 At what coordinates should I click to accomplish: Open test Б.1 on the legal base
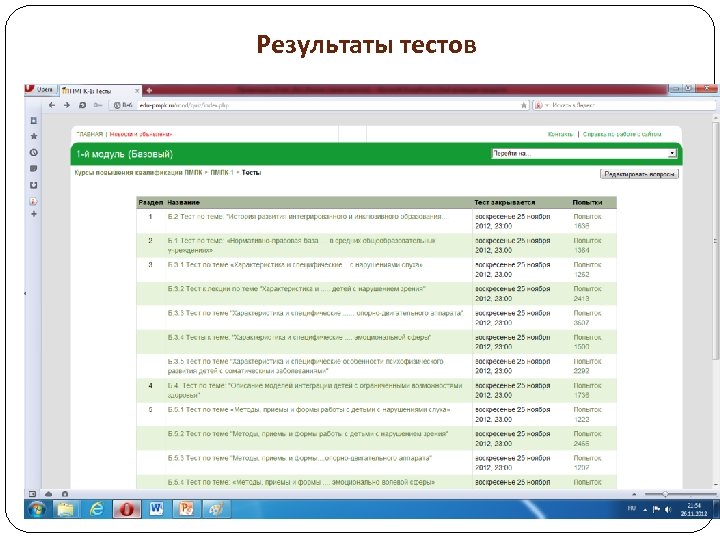(x=301, y=245)
